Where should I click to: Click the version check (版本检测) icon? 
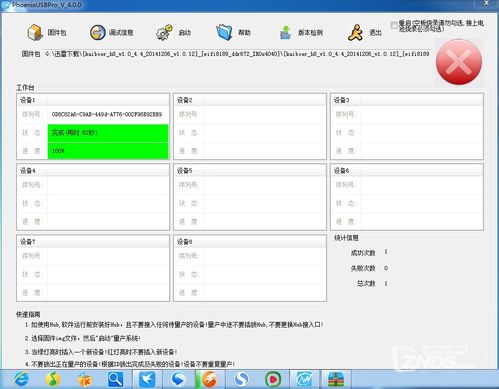285,33
